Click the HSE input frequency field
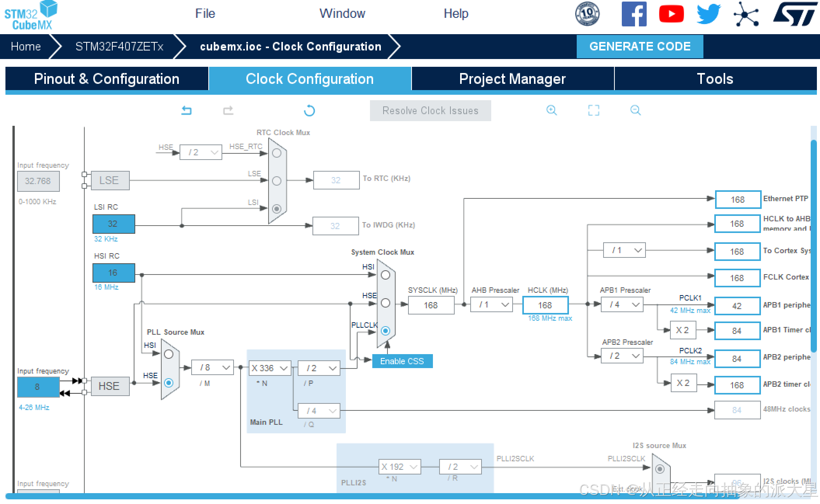The width and height of the screenshot is (820, 504). pyautogui.click(x=38, y=387)
